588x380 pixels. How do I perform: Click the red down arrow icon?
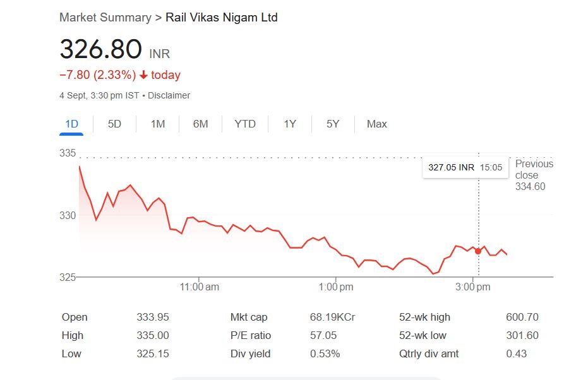coord(143,75)
